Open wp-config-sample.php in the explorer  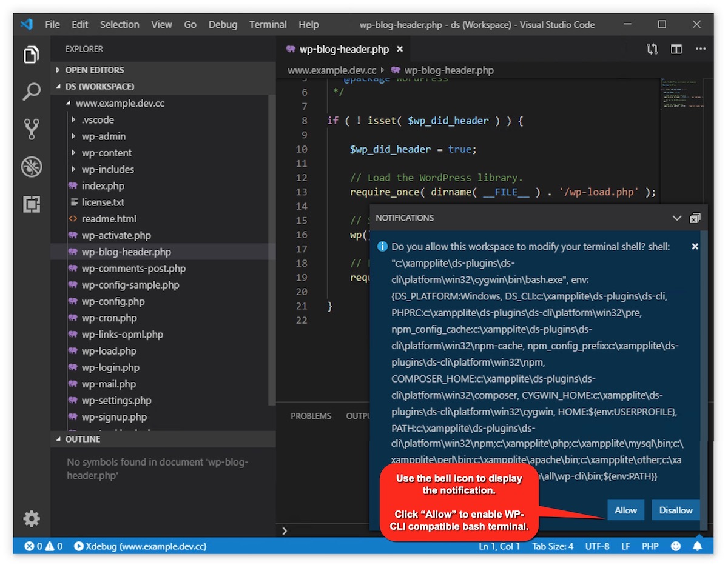pyautogui.click(x=130, y=285)
